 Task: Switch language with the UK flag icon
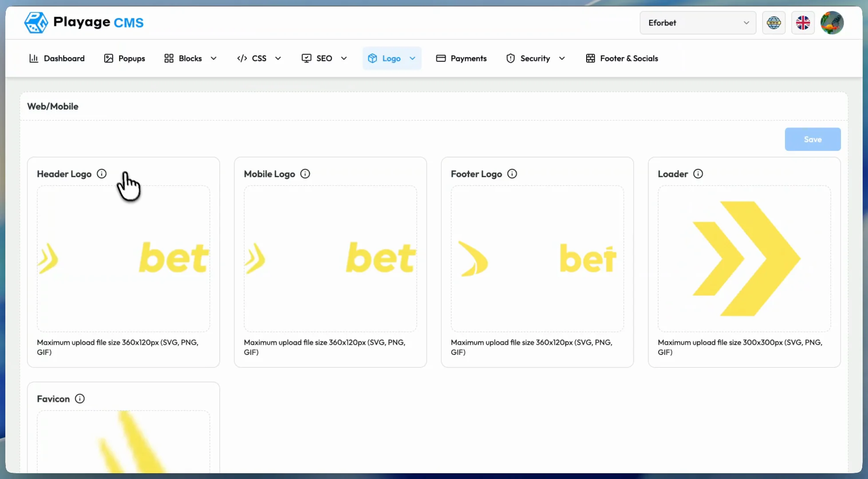(x=803, y=23)
